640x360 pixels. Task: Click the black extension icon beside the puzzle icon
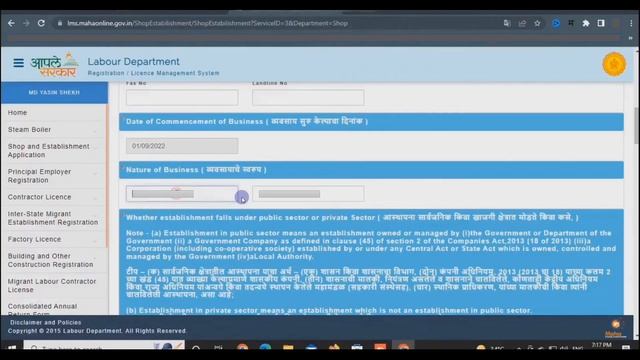tap(571, 23)
